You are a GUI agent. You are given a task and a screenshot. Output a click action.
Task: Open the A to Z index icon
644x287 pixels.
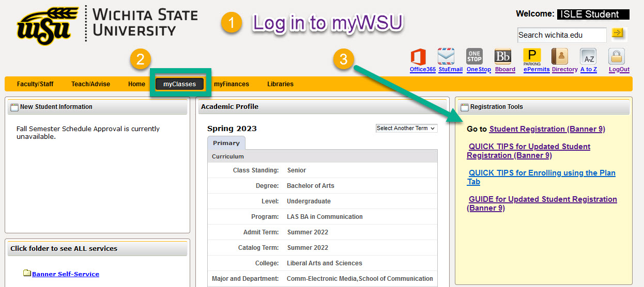click(x=588, y=57)
